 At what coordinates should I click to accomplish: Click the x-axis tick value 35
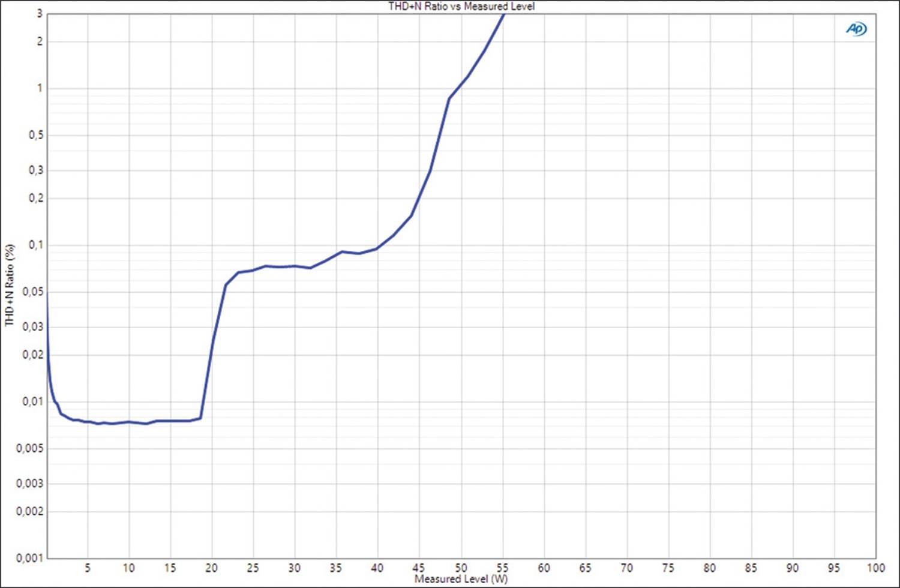(x=336, y=568)
